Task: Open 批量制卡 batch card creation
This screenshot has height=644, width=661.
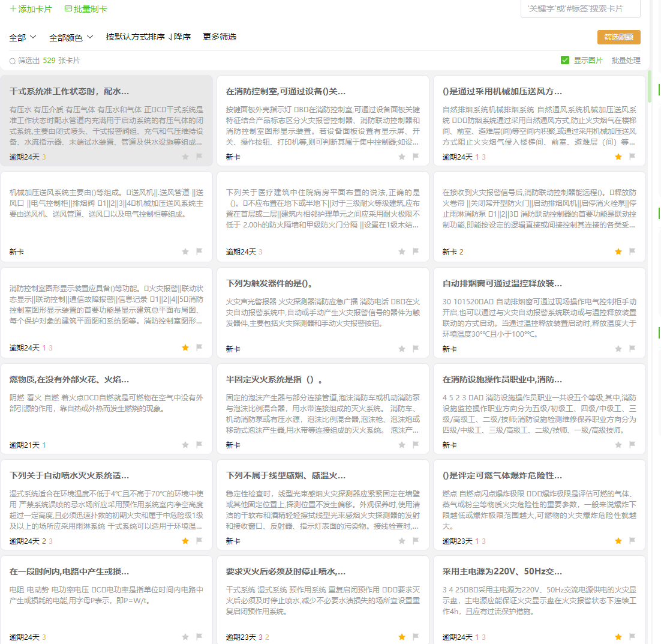Action: point(86,9)
